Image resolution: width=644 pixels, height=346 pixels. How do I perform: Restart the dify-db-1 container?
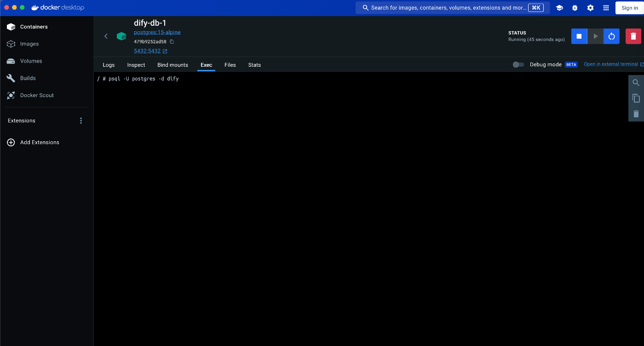[x=611, y=36]
